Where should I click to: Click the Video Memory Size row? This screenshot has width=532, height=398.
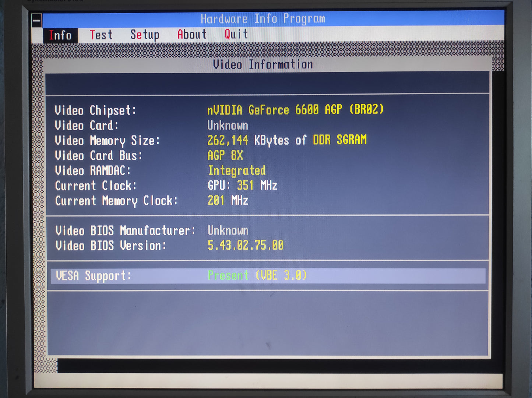(107, 141)
